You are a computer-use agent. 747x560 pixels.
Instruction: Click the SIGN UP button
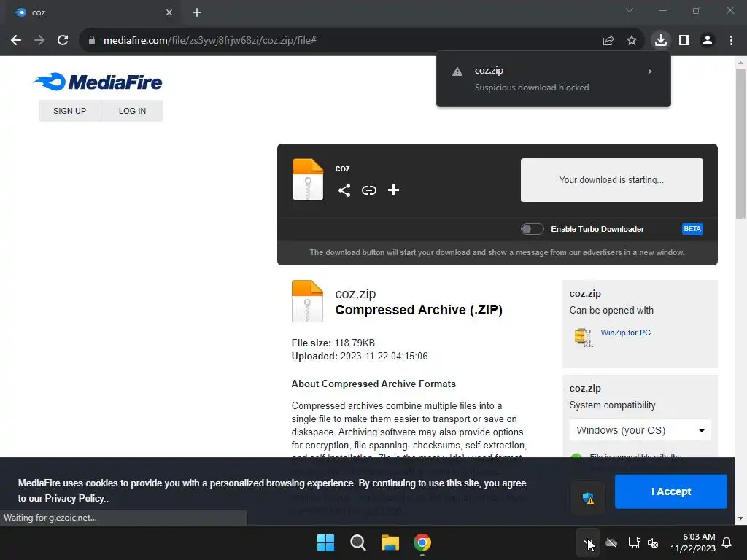coord(69,111)
